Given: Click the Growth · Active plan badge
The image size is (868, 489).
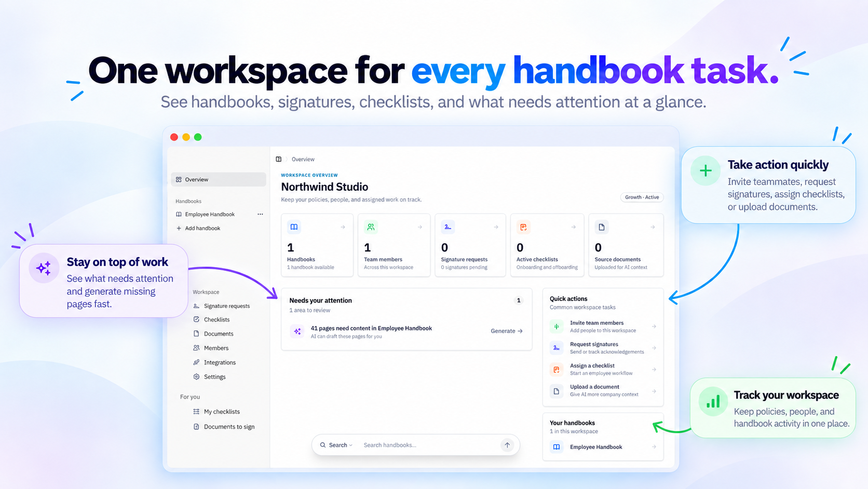Looking at the screenshot, I should (x=642, y=197).
